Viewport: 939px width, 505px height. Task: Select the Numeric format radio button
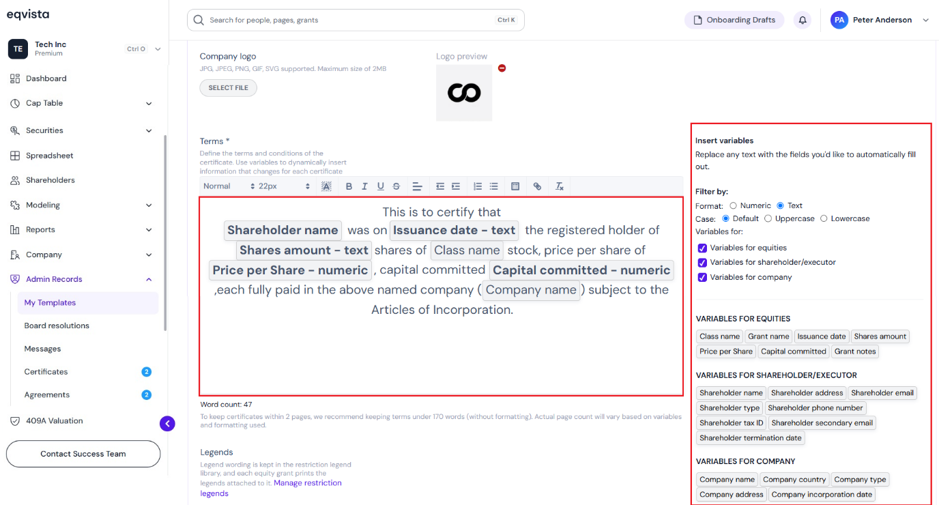[733, 205]
